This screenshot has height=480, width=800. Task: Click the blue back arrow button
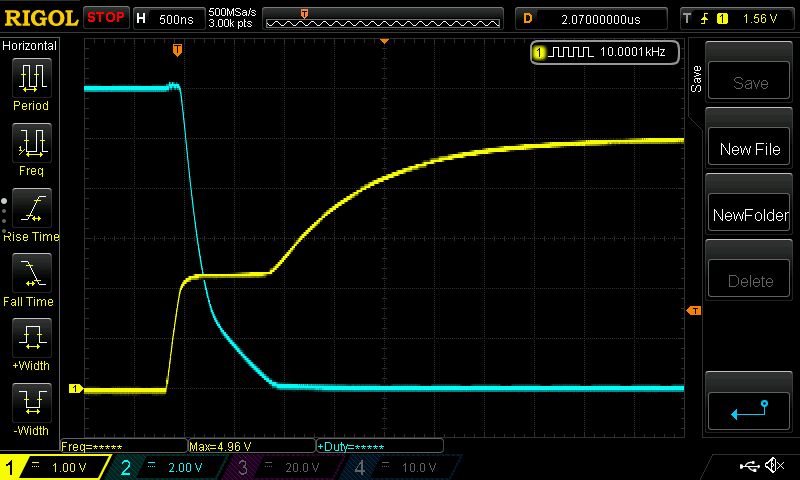pyautogui.click(x=749, y=411)
